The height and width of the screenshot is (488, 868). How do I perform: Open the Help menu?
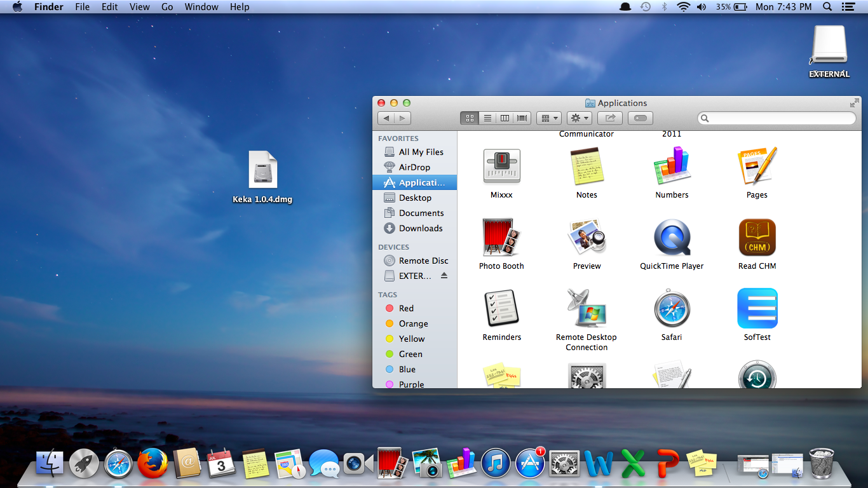coord(240,7)
